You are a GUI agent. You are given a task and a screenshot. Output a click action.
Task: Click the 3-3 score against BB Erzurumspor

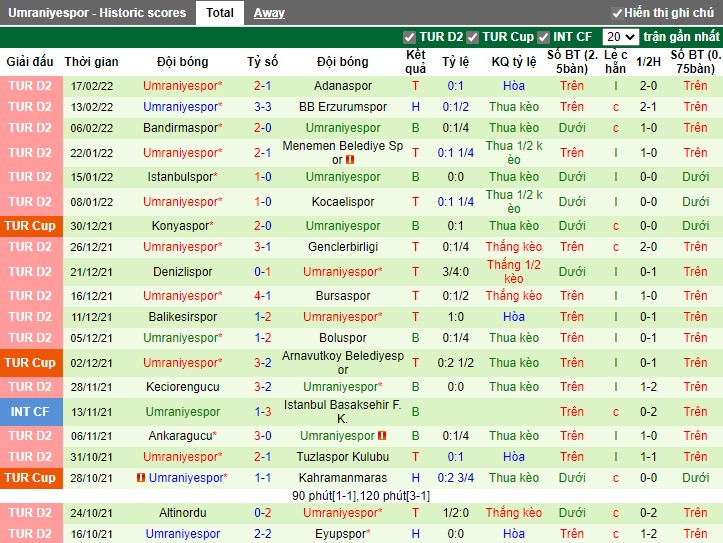coord(262,107)
